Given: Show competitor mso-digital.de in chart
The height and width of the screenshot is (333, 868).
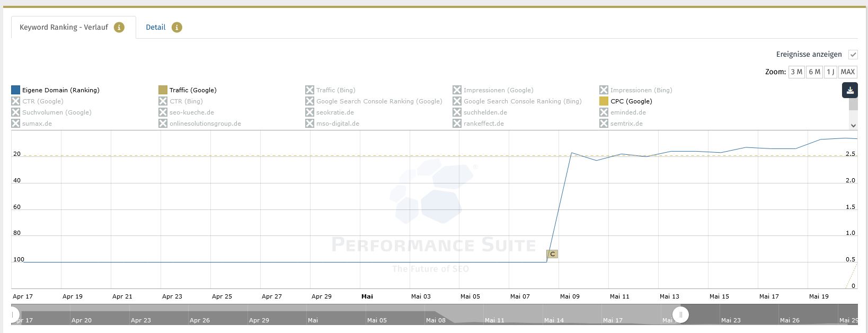Looking at the screenshot, I should 332,124.
